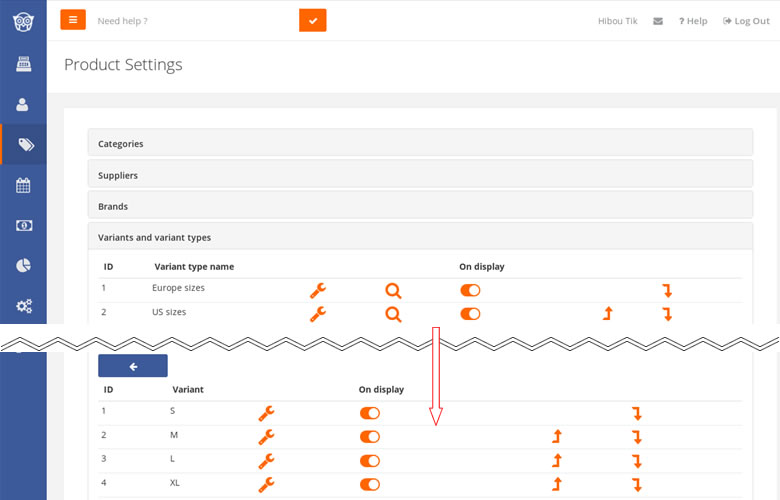
Task: Click the wrench icon for Europe sizes
Action: click(318, 290)
